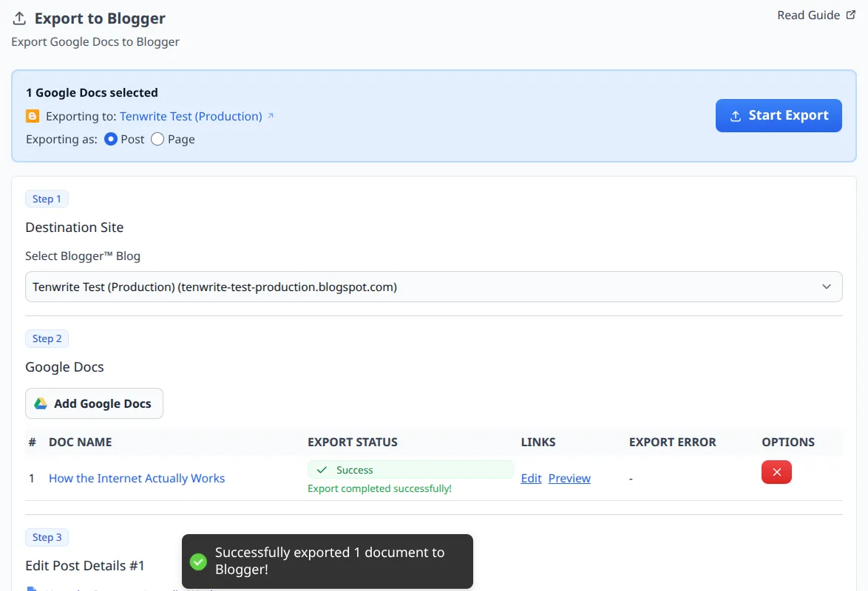Click the external-link icon next to Read Guide
Image resolution: width=868 pixels, height=591 pixels.
click(x=850, y=14)
